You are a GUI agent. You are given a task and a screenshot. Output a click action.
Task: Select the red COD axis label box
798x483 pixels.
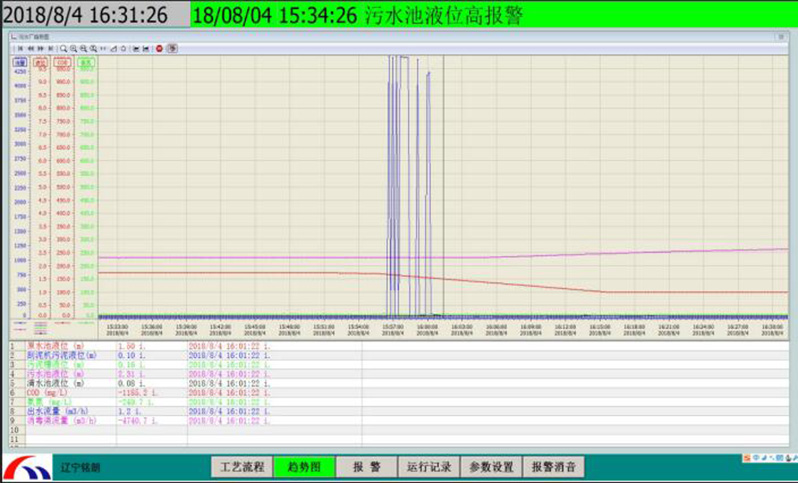point(62,62)
